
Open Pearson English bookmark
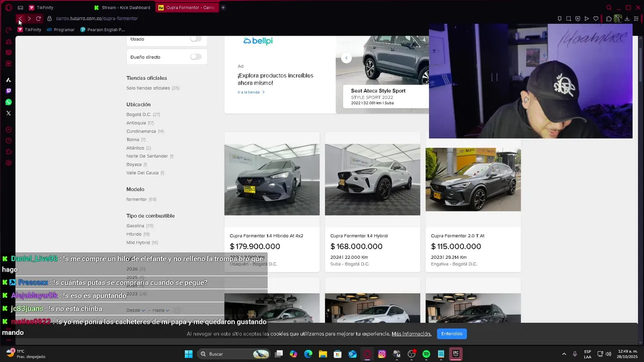pos(103,30)
